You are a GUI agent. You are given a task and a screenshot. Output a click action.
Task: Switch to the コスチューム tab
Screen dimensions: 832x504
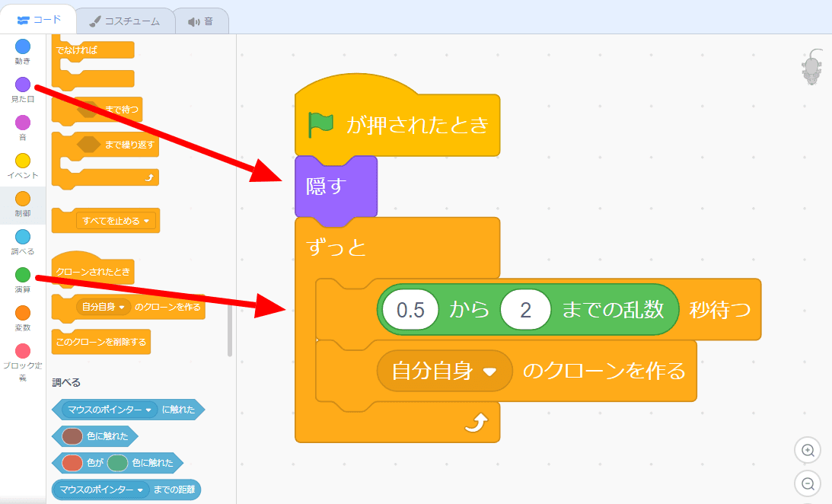[125, 22]
